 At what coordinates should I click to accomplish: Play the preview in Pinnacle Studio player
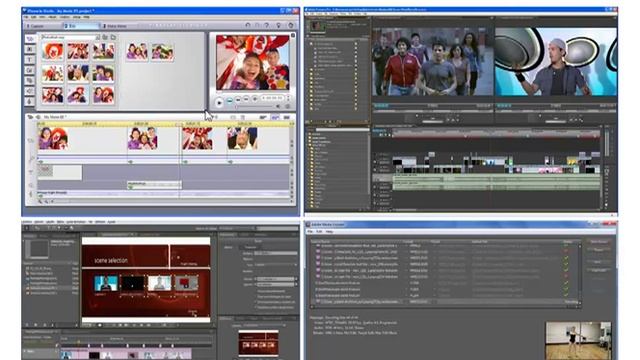coord(219,102)
